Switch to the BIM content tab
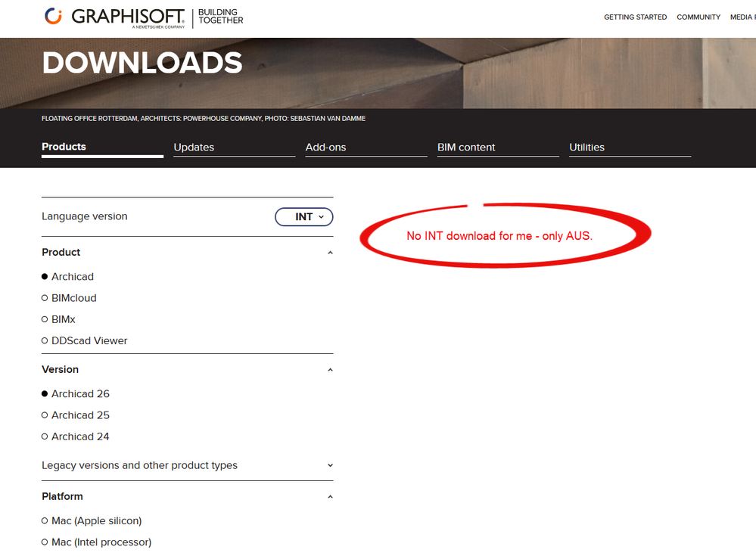This screenshot has width=756, height=559. pos(498,148)
